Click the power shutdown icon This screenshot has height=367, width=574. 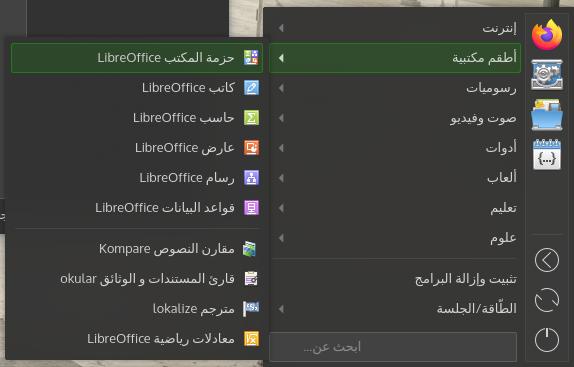pyautogui.click(x=547, y=340)
